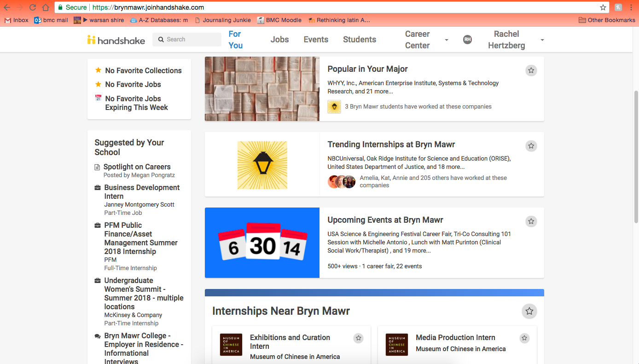
Task: Star the Media Production Intern job
Action: pyautogui.click(x=524, y=338)
